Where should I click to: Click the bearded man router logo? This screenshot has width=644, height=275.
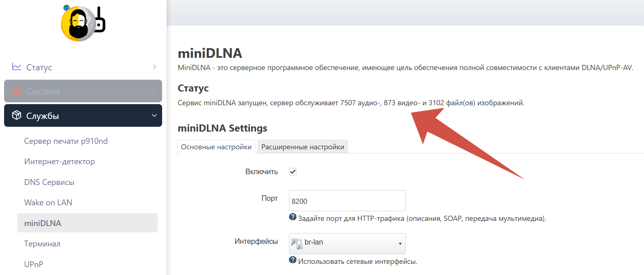tap(83, 23)
